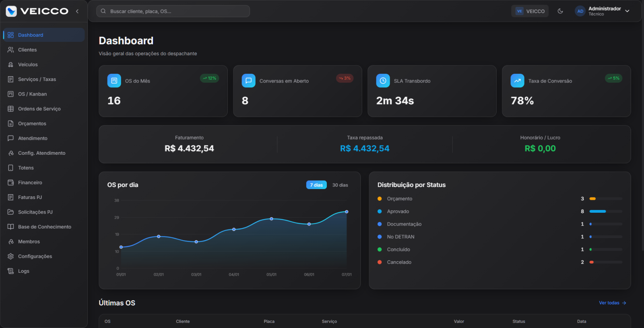Click the Clientes people icon
Viewport: 644px width, 328px height.
(x=11, y=50)
